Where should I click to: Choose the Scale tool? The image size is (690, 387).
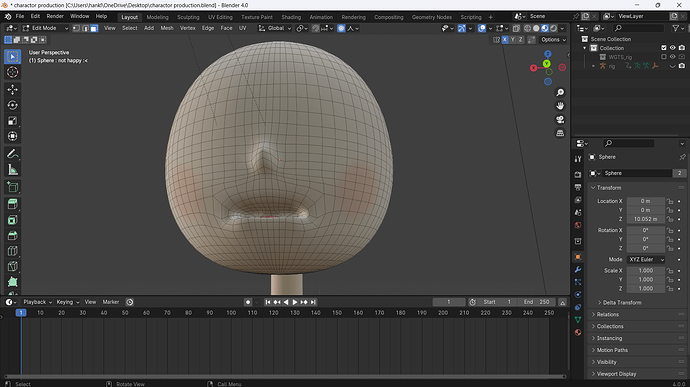pos(12,121)
